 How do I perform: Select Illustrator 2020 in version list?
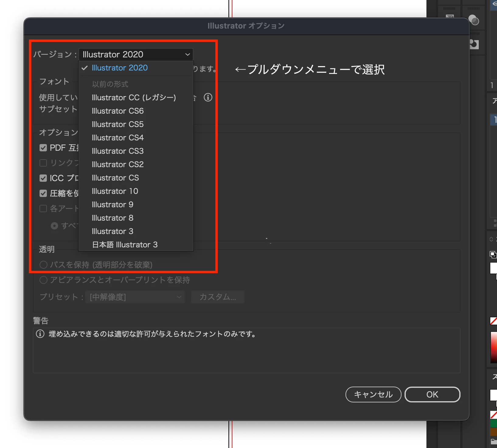pos(136,68)
